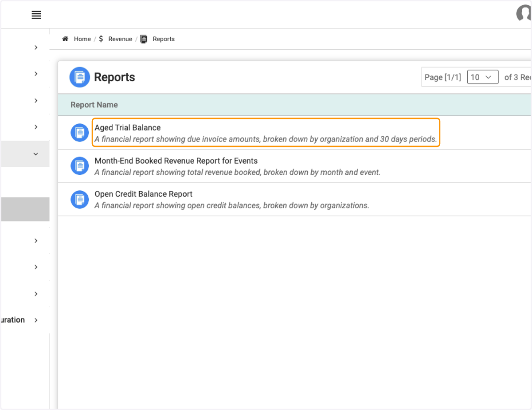Click Month-End Booked Revenue report icon
Screen dimensions: 532x410
click(x=80, y=166)
